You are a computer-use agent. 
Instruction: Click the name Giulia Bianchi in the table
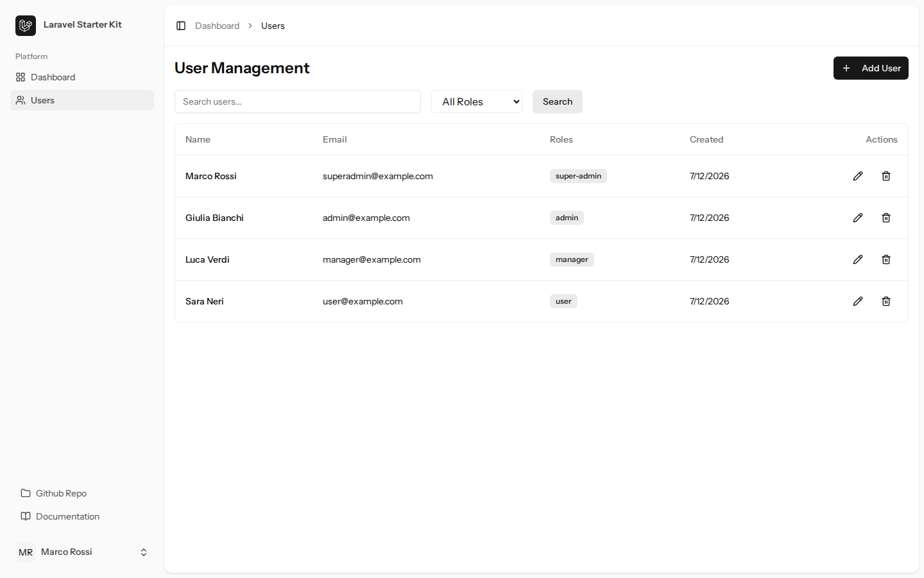click(214, 218)
